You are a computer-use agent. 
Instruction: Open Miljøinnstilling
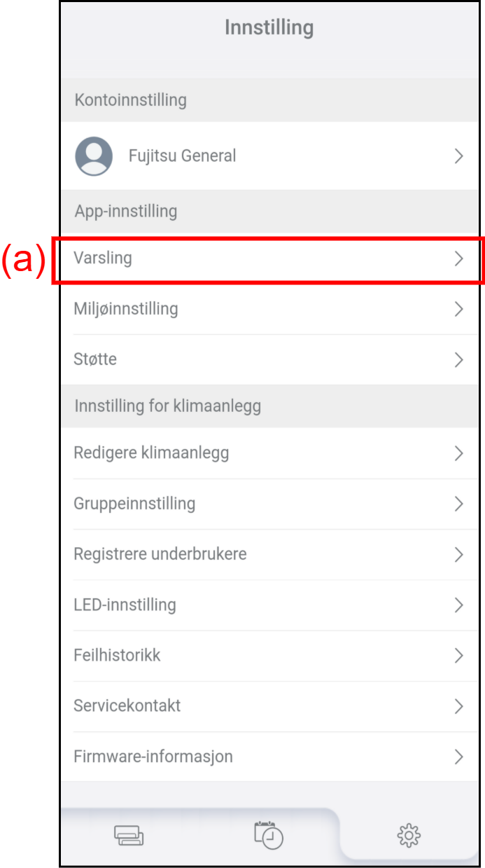[126, 309]
